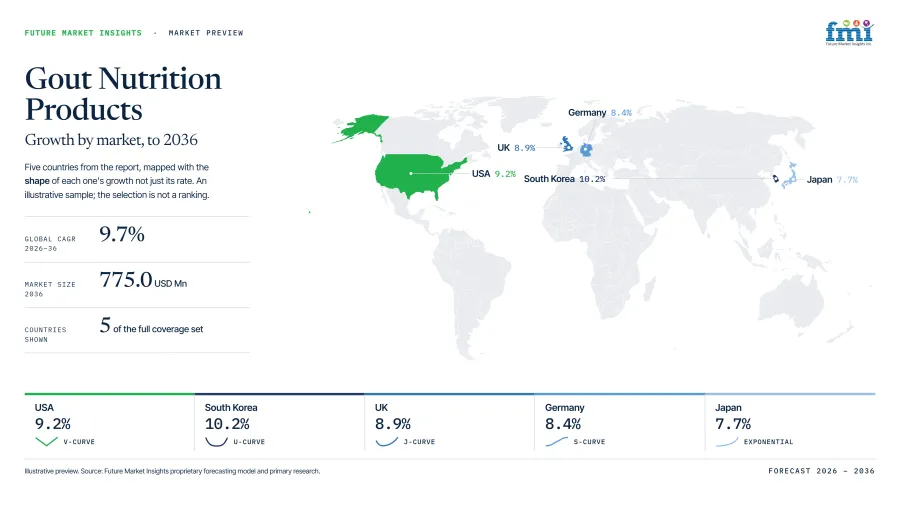Select the Germany shape on the map
This screenshot has width=900, height=506.
(x=585, y=150)
